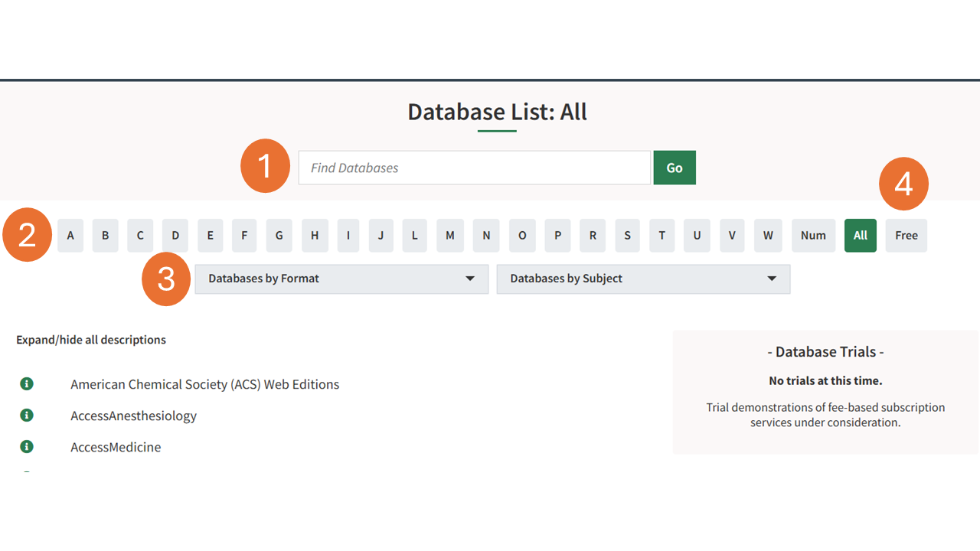This screenshot has height=551, width=980.
Task: Open the AccessMedicine database link
Action: (116, 447)
